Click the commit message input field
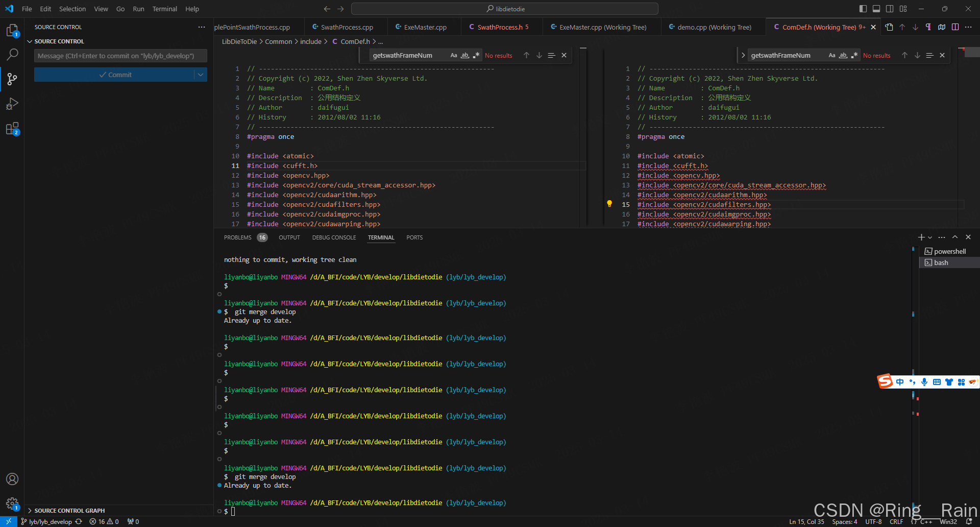Screen dimensions: 980x527 tap(120, 56)
